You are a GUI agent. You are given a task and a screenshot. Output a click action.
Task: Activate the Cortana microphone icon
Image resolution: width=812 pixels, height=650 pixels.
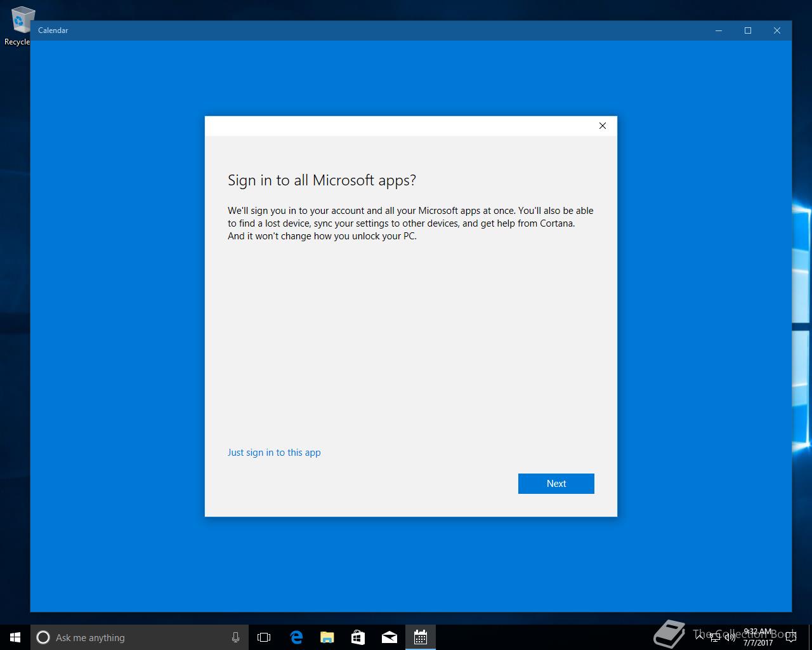(235, 637)
